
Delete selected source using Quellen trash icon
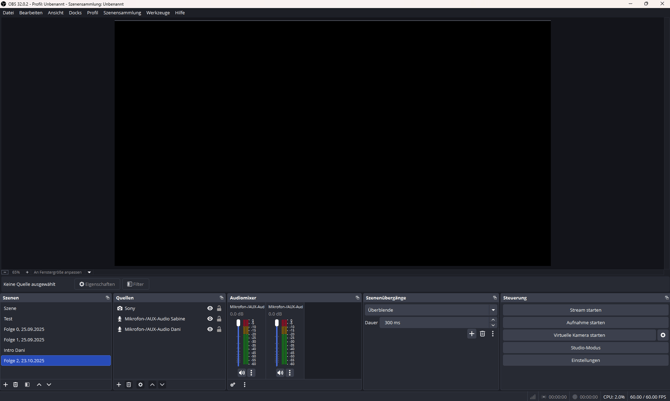click(x=129, y=385)
